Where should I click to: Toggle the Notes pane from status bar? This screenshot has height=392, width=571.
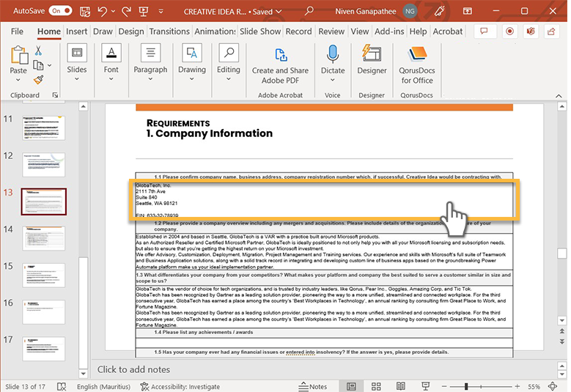pos(313,386)
